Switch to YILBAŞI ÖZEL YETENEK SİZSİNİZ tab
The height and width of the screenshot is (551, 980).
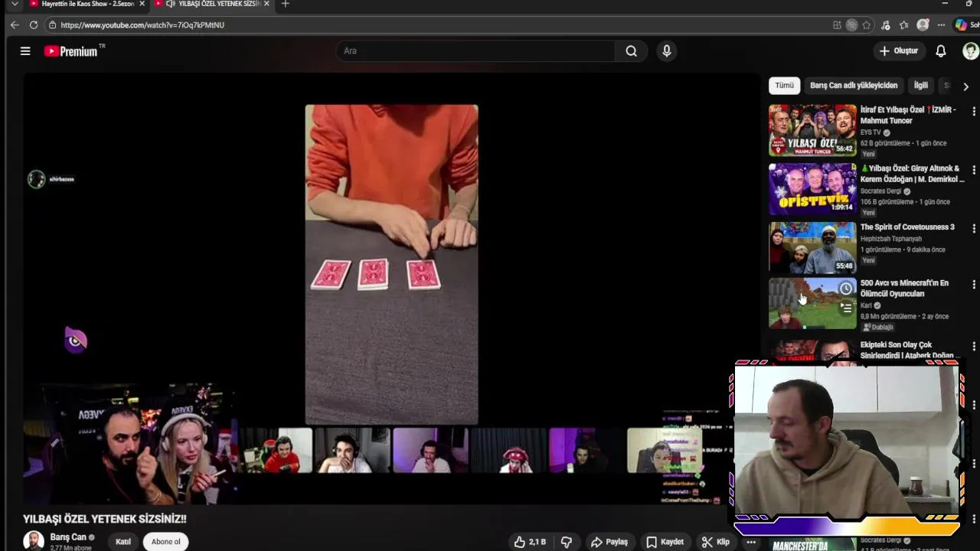[x=211, y=4]
